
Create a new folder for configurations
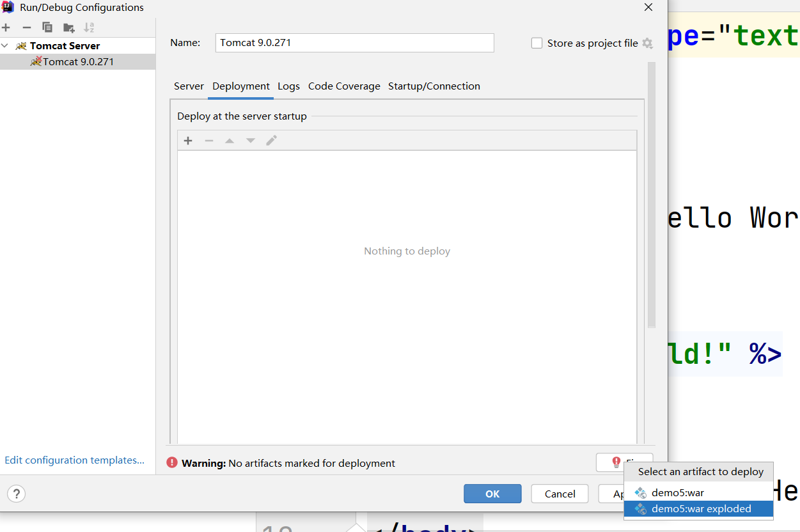(x=68, y=27)
